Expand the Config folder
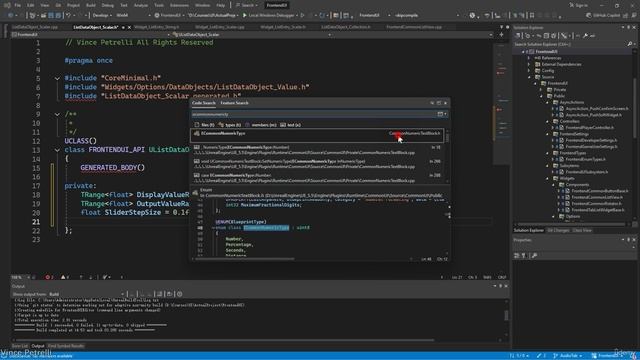 click(x=529, y=71)
